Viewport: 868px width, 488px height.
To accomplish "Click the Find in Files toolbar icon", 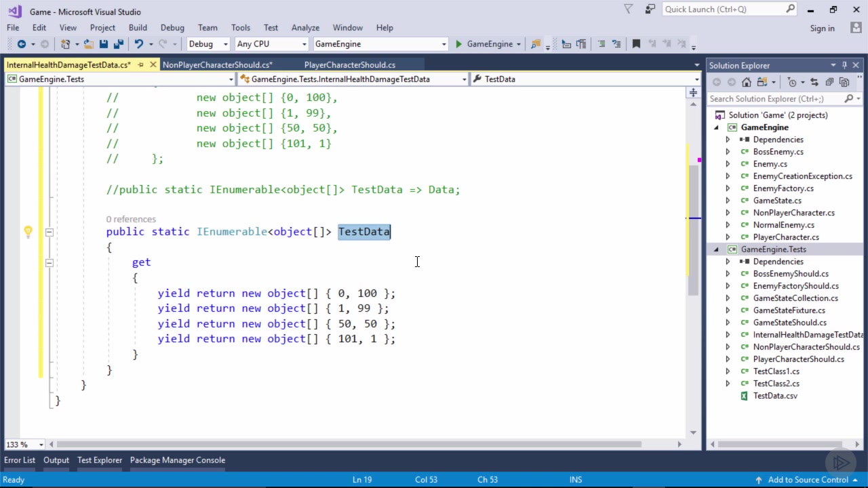I will (x=536, y=44).
